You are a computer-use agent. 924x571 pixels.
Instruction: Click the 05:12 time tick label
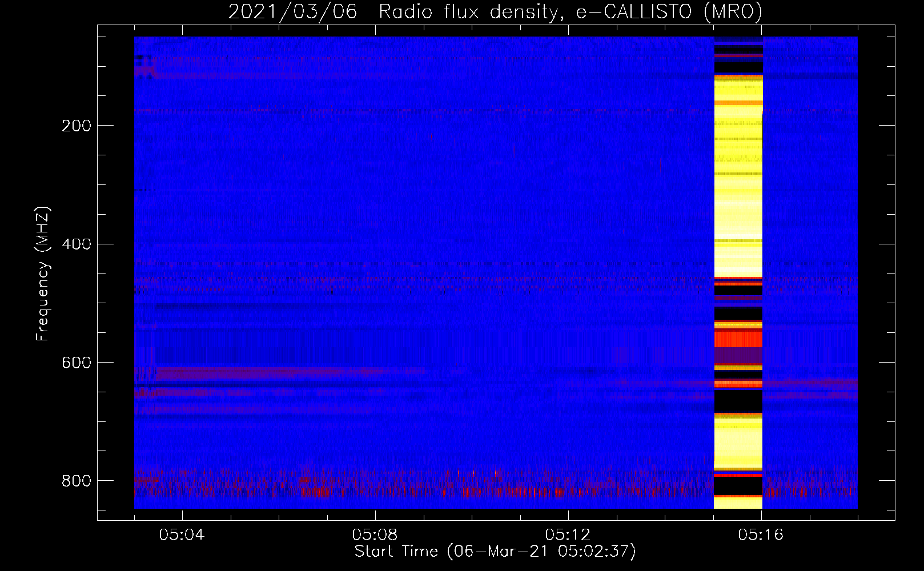(x=568, y=535)
